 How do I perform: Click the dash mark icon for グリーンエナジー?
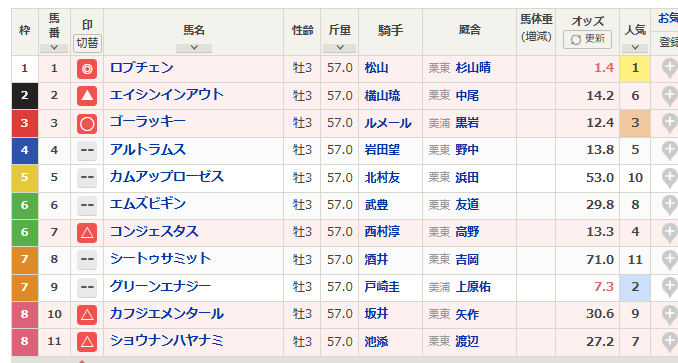(x=87, y=287)
